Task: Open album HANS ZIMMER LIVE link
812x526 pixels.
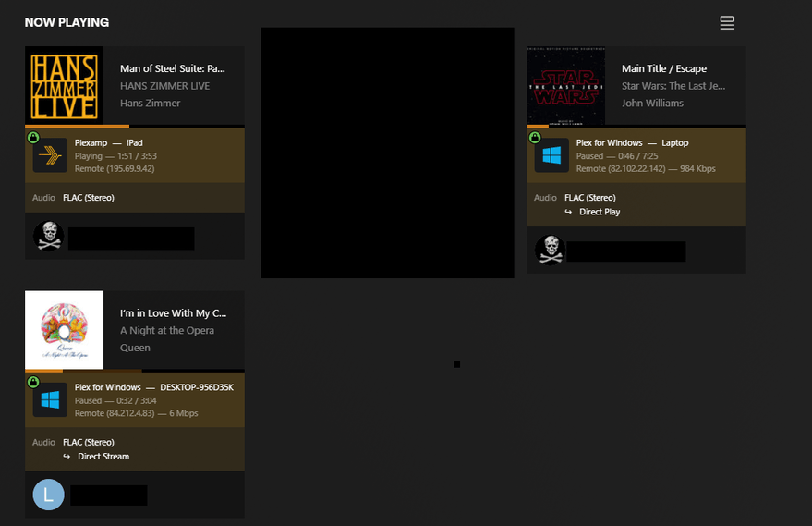Action: (164, 86)
